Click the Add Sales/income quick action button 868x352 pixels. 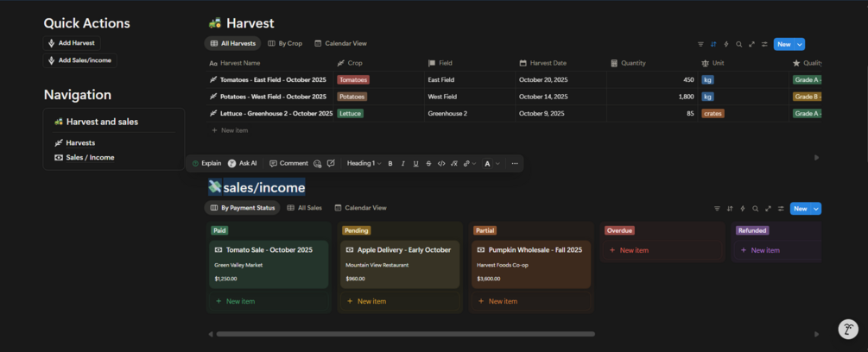[x=79, y=60]
